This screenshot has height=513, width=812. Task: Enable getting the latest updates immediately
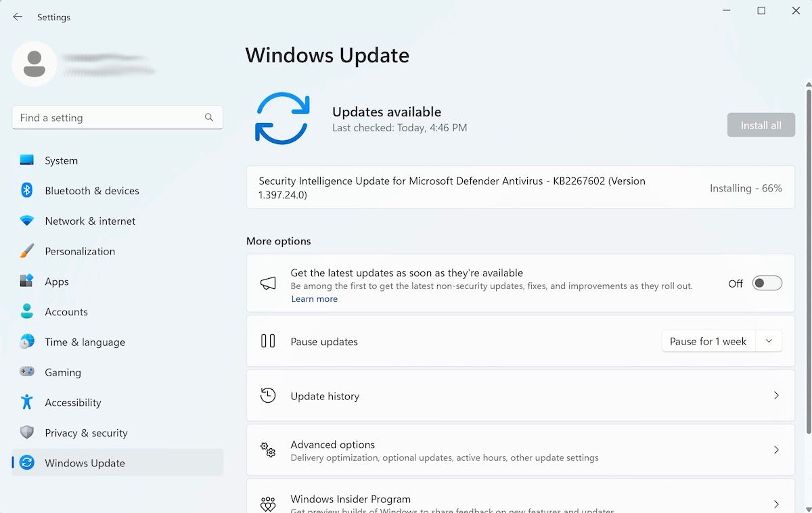[x=767, y=283]
